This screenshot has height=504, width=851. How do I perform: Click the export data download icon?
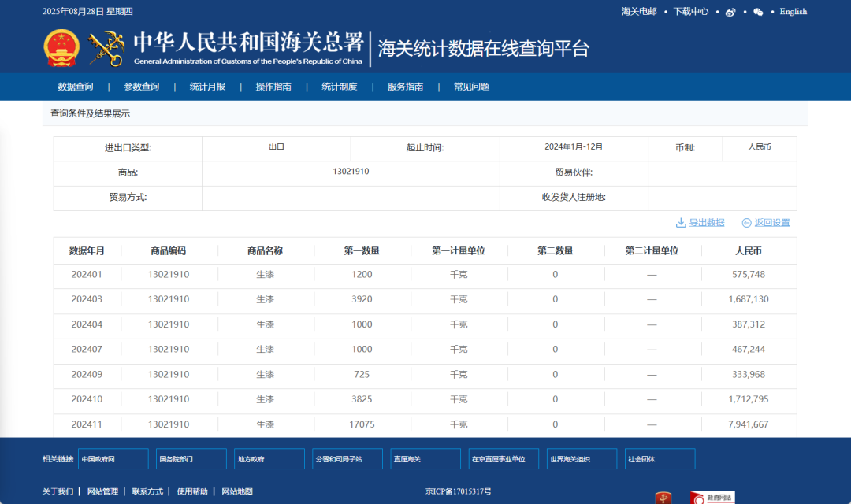coord(681,223)
